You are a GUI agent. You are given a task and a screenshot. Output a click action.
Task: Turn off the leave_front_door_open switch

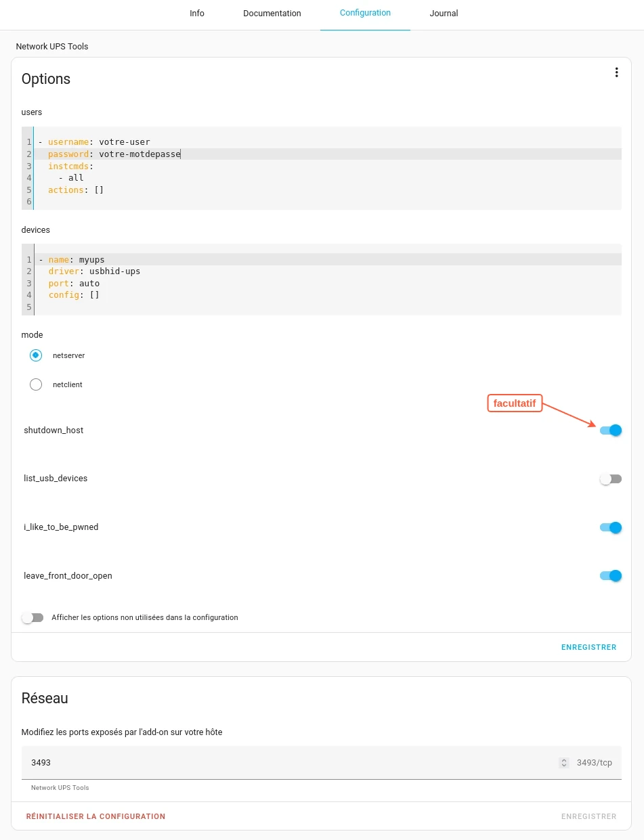[x=611, y=576]
